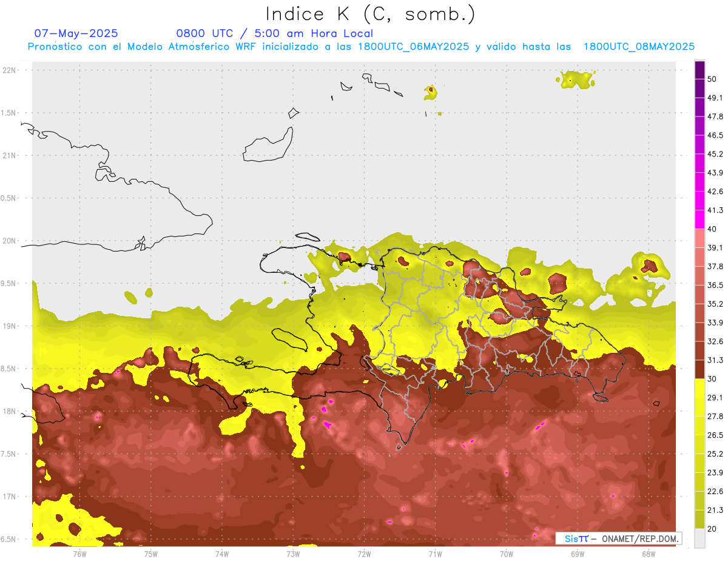Click the color bar value 29.1

(715, 397)
